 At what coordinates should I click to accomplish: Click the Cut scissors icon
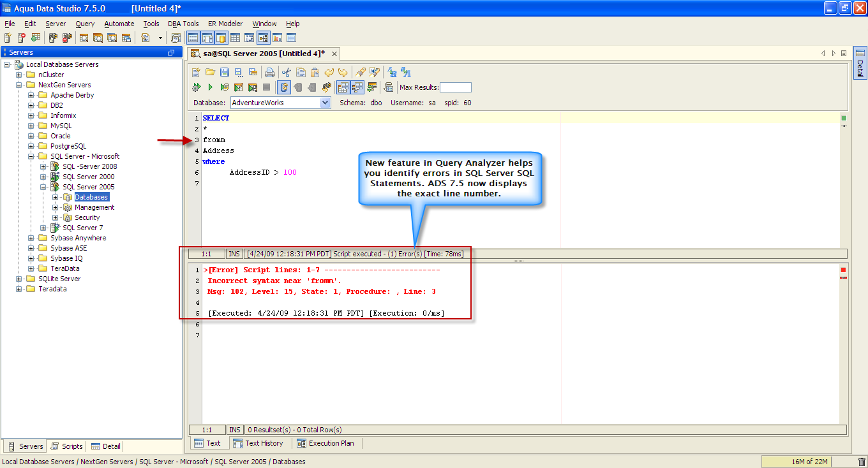point(287,72)
